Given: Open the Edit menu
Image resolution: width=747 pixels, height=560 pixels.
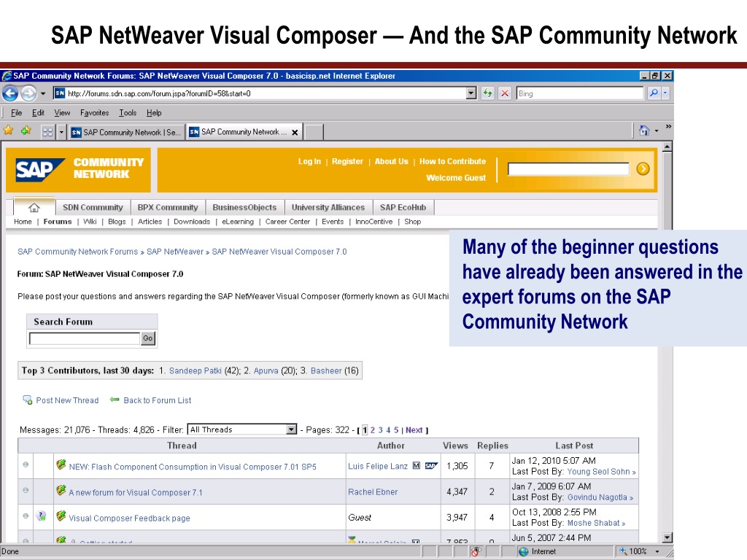Looking at the screenshot, I should pyautogui.click(x=38, y=113).
